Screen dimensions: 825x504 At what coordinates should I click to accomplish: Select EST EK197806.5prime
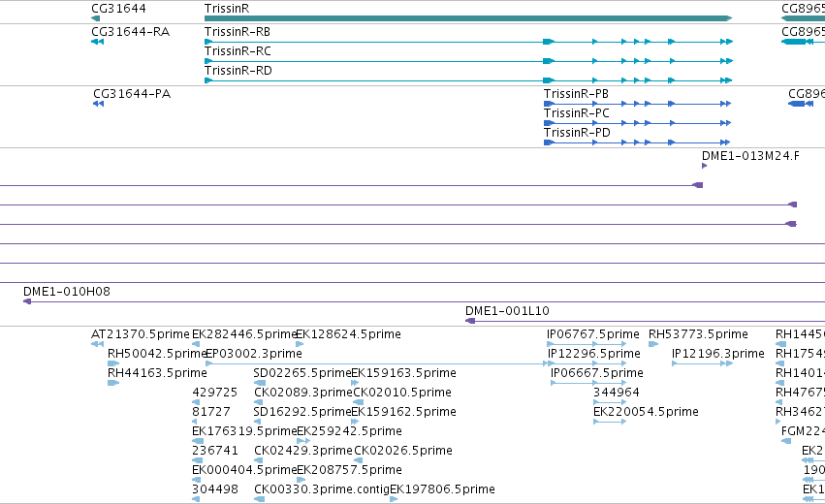(x=442, y=489)
